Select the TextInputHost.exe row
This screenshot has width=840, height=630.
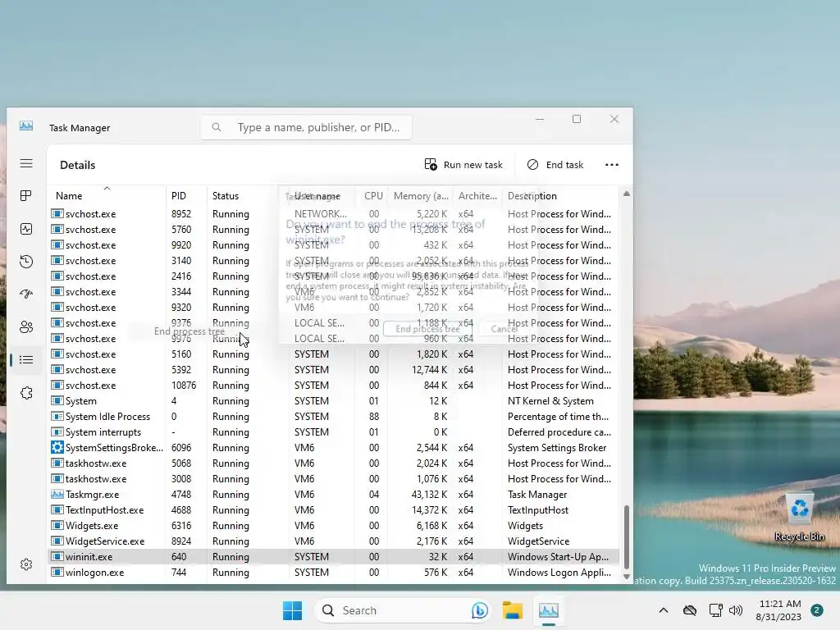333,510
